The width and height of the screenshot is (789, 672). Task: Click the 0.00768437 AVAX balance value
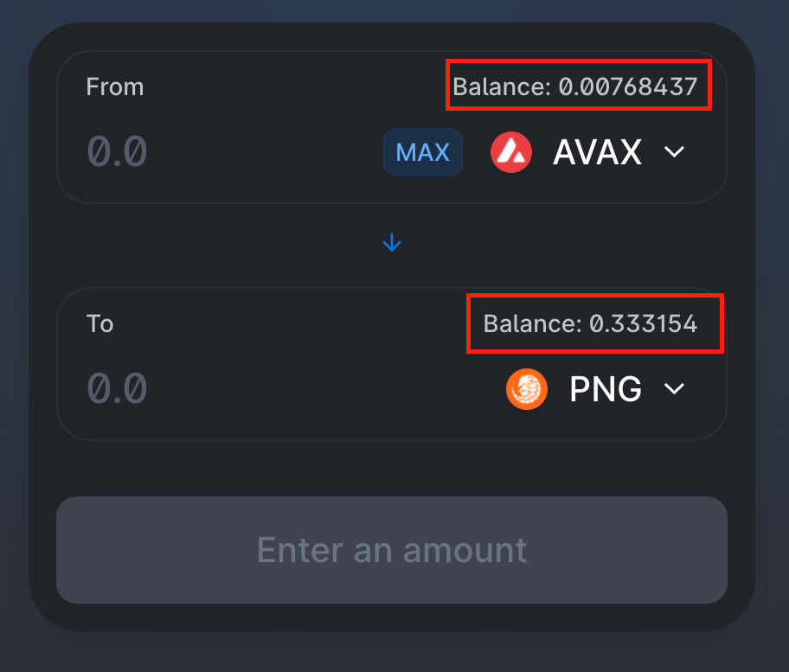[x=628, y=86]
